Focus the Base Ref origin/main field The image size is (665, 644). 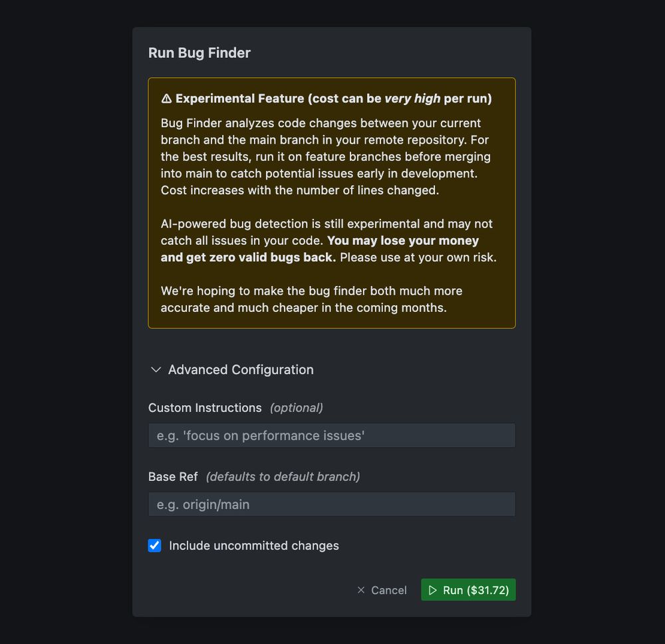(332, 504)
